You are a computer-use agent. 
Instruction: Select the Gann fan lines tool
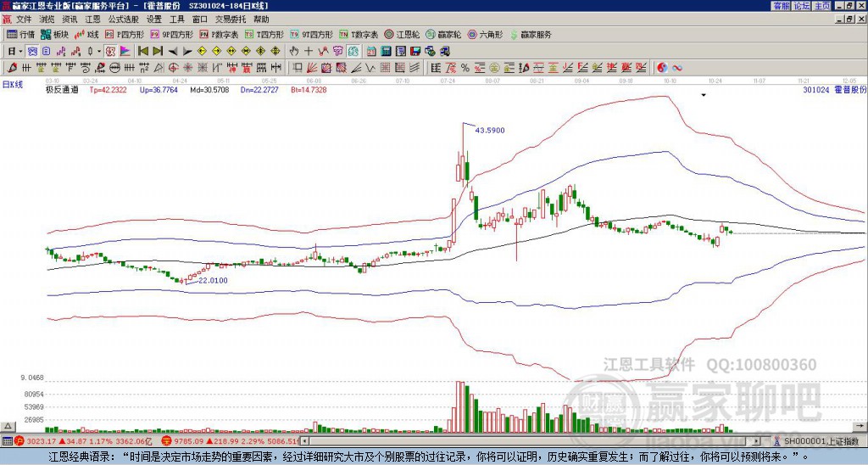[312, 68]
